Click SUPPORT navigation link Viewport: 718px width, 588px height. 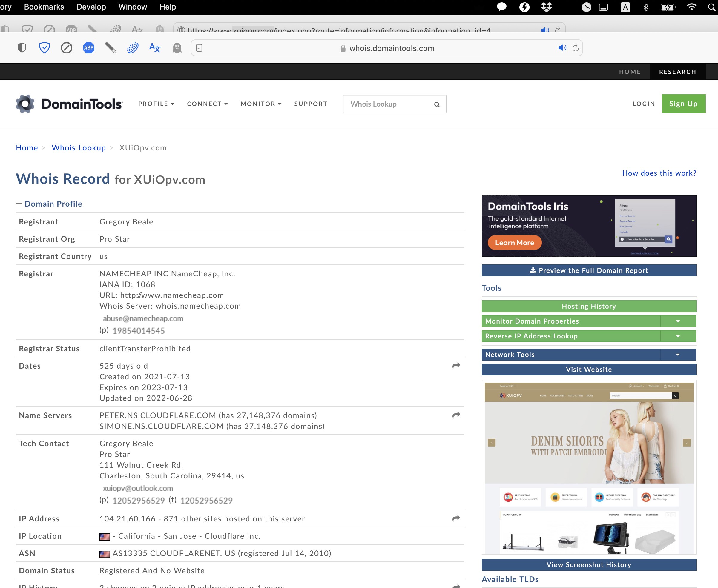click(x=311, y=104)
